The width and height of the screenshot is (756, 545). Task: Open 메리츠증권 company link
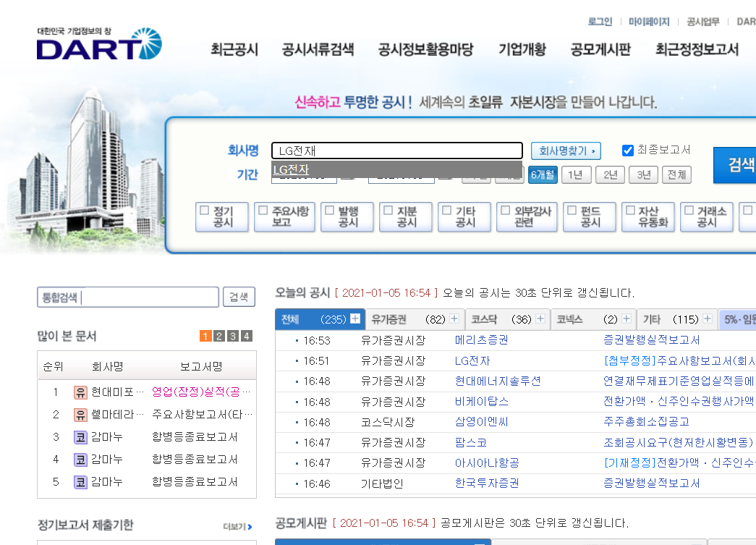click(481, 340)
